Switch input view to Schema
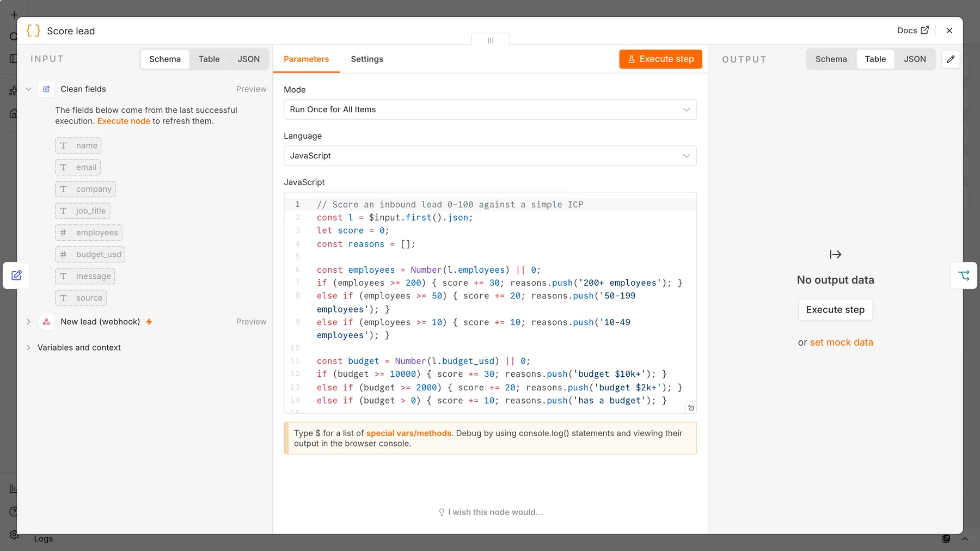The width and height of the screenshot is (980, 551). coord(165,59)
